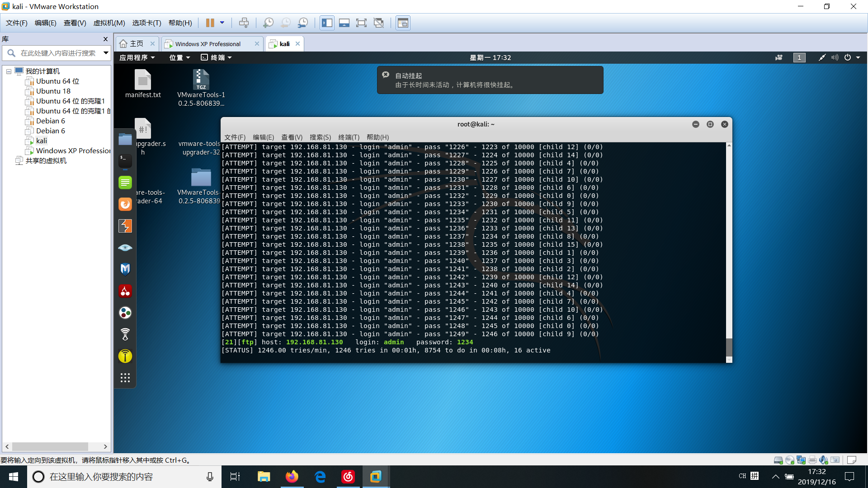Viewport: 868px width, 488px height.
Task: Collapse the 我的计算机 tree node
Action: pos(9,71)
